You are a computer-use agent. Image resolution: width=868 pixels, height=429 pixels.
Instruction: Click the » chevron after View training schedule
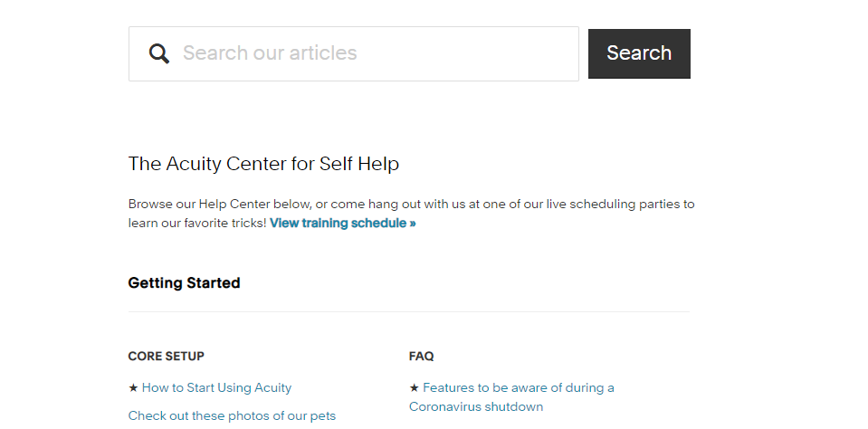click(x=413, y=223)
